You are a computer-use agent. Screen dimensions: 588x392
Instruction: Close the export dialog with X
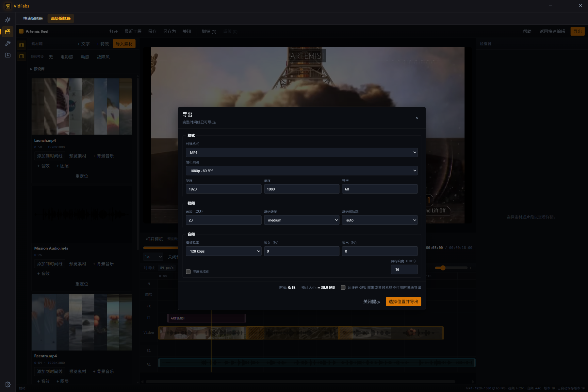click(x=416, y=118)
